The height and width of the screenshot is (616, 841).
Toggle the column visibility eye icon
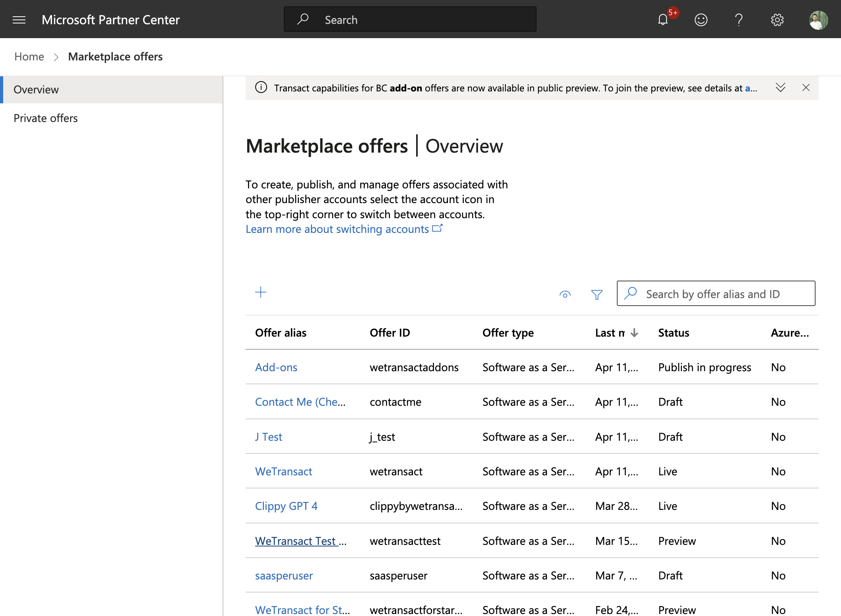point(565,294)
